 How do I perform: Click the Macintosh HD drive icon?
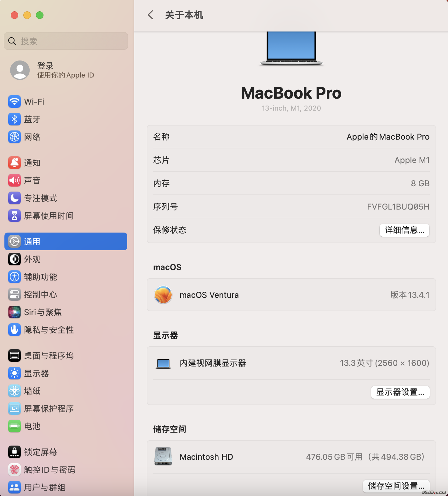163,456
